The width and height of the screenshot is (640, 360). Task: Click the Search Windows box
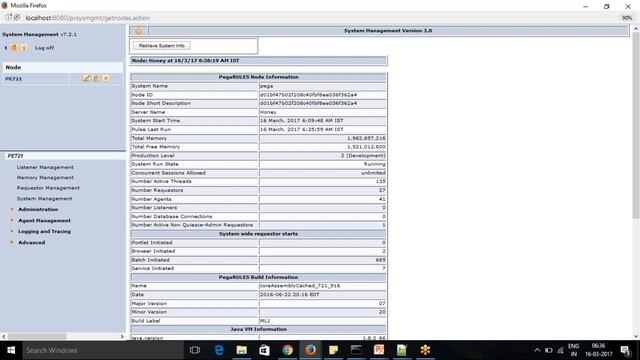pos(103,350)
